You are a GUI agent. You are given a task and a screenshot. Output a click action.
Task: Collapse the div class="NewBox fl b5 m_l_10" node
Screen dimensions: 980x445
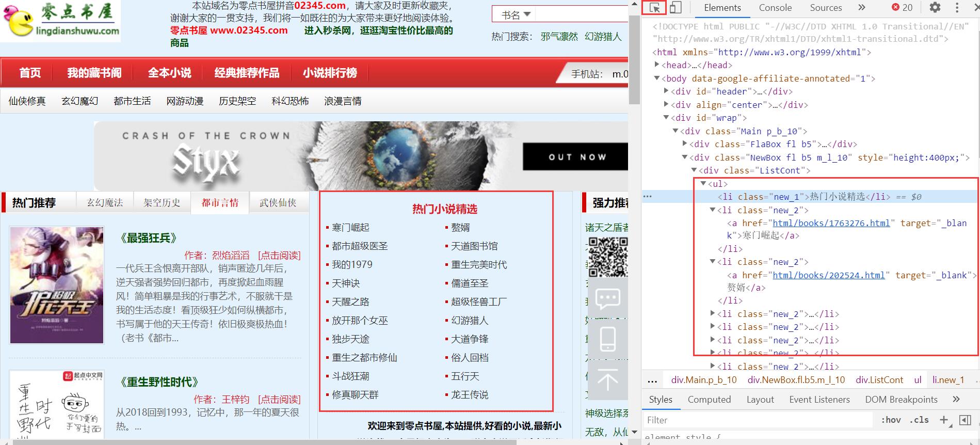pyautogui.click(x=685, y=157)
